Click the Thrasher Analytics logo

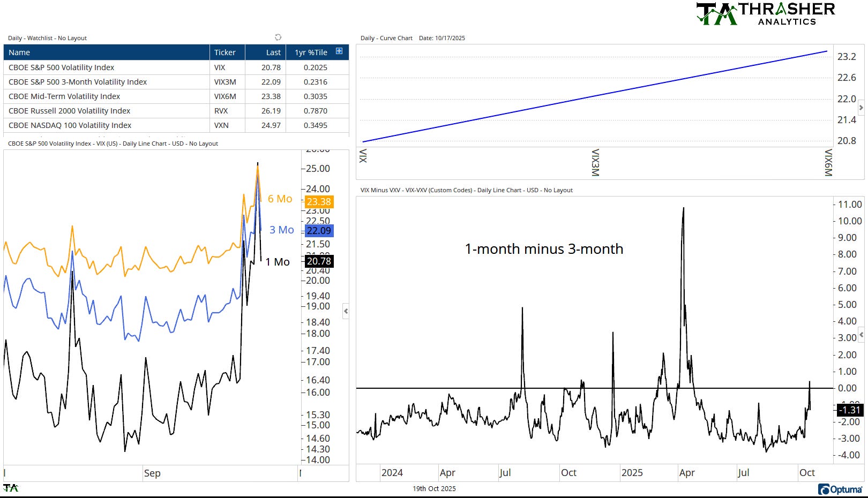click(766, 13)
